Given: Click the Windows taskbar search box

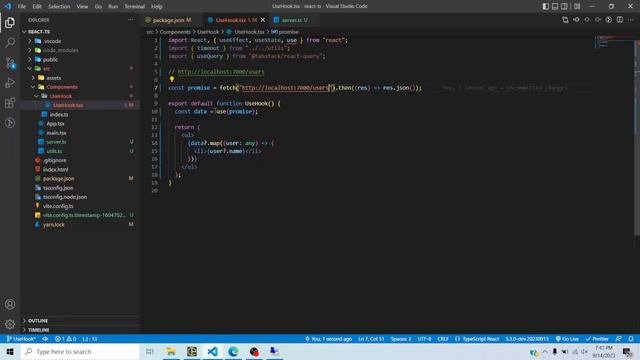Looking at the screenshot, I should coord(80,351).
